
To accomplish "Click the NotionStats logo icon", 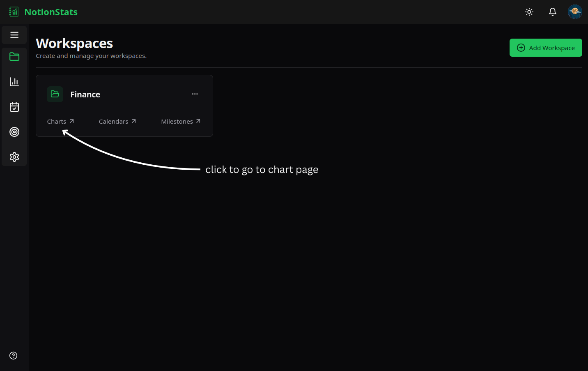I will (14, 12).
